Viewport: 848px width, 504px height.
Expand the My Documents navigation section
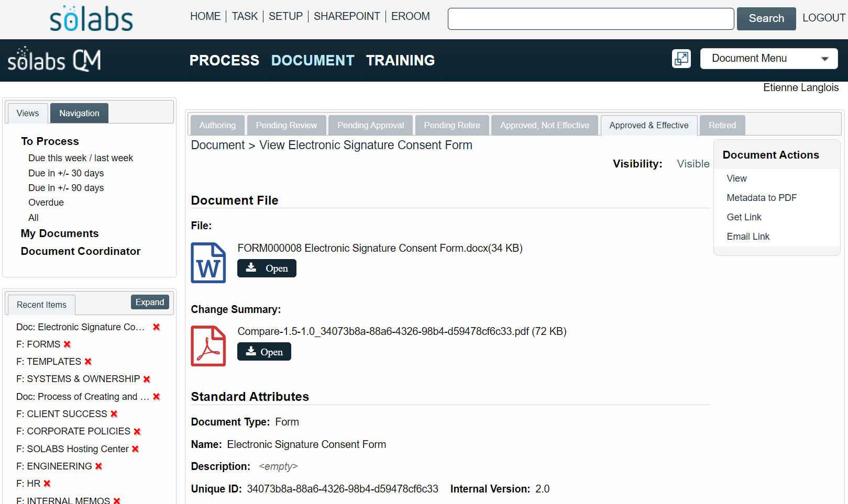(x=60, y=233)
